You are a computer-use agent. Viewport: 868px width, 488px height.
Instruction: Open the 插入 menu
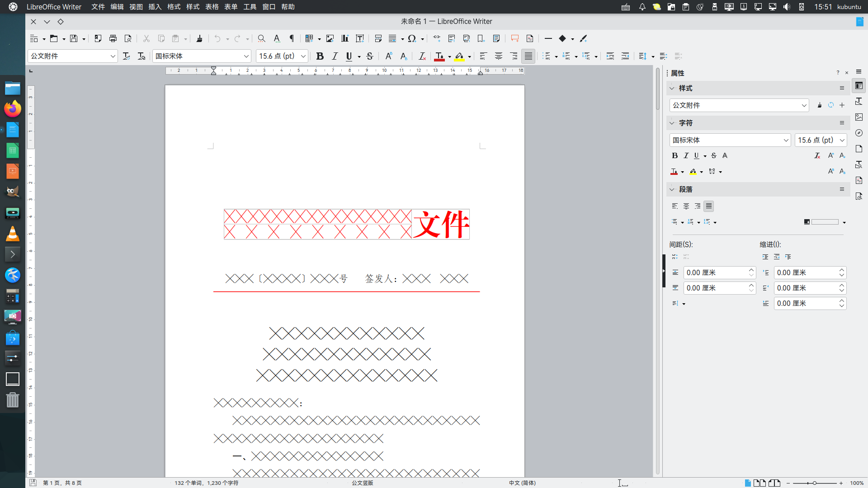tap(155, 7)
